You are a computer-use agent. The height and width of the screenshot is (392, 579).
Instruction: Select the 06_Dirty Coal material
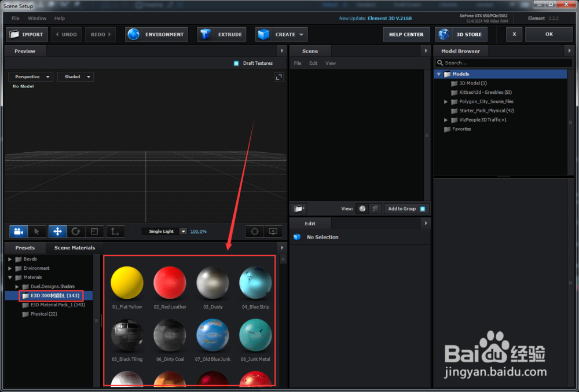(x=170, y=335)
